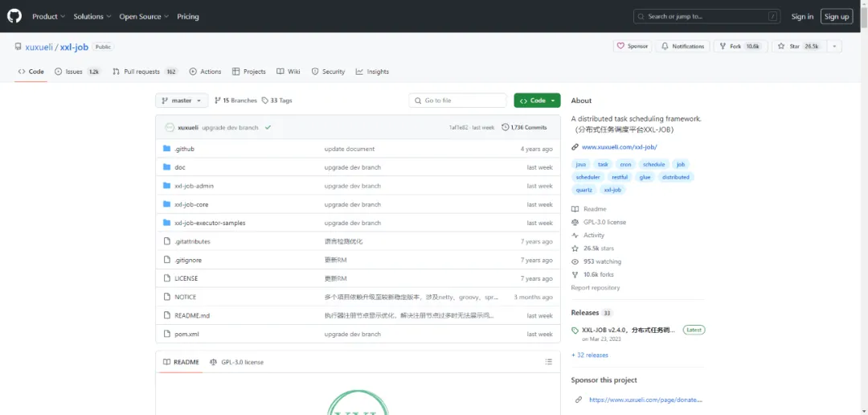The image size is (868, 415).
Task: View the 33 Tags link
Action: point(276,101)
